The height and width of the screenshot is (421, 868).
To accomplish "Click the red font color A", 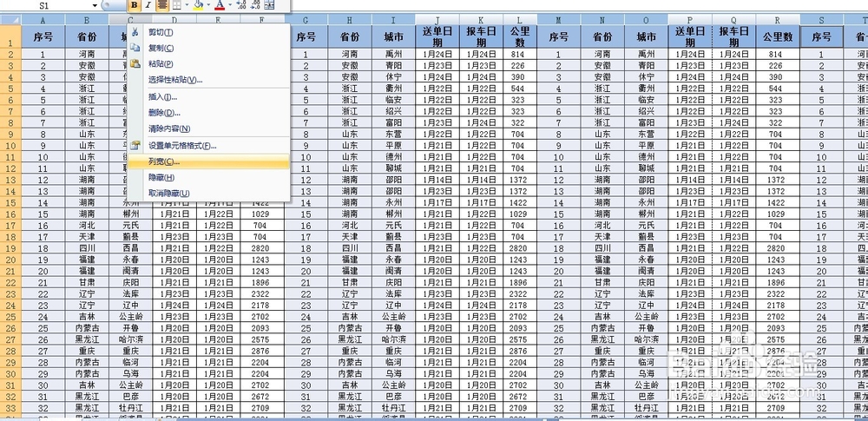I will tap(220, 5).
